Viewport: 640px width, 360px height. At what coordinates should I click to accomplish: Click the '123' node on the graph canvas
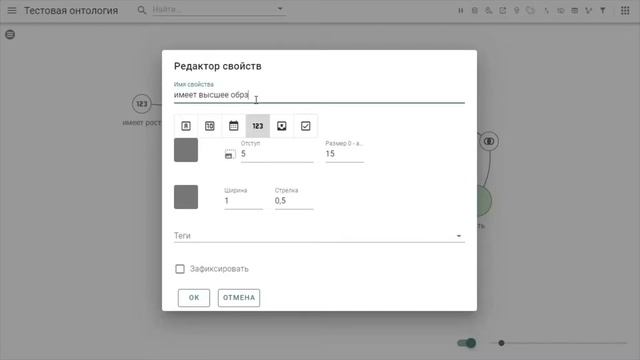142,104
